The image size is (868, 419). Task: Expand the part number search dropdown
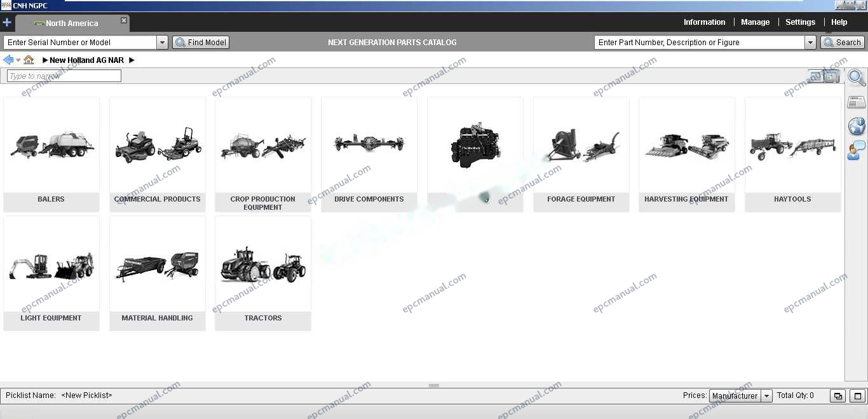tap(810, 43)
